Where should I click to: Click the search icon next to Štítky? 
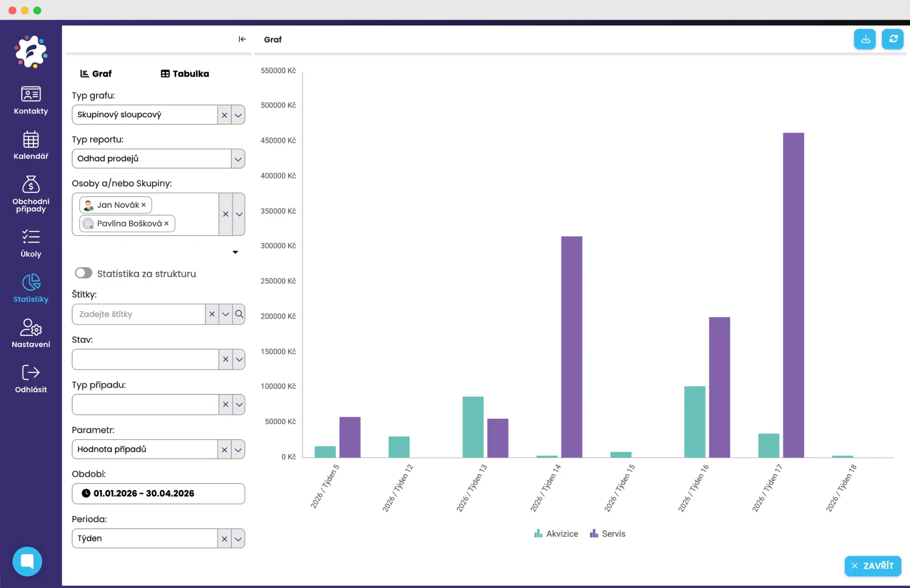[x=239, y=314]
